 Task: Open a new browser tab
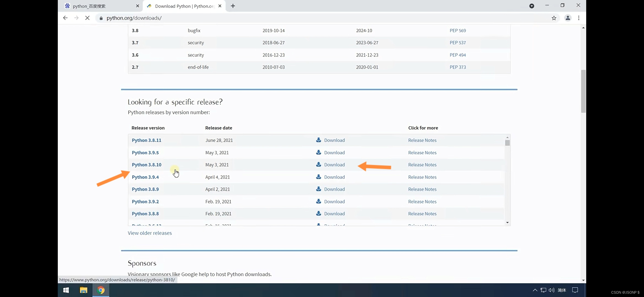233,6
